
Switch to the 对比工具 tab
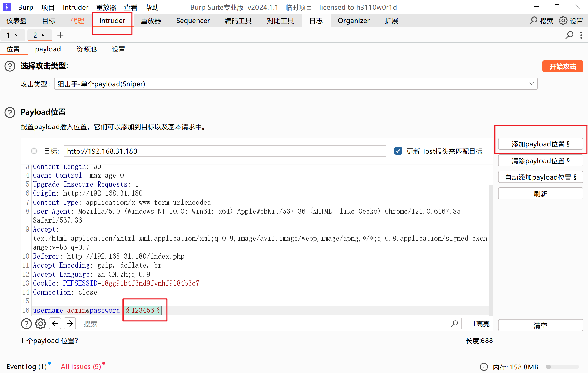pyautogui.click(x=280, y=21)
